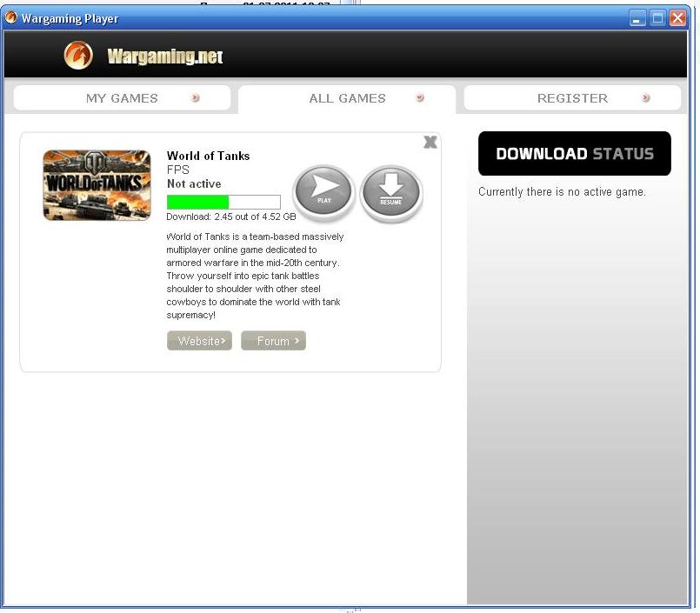Visit the World of Tanks Website button
This screenshot has height=613, width=700.
pyautogui.click(x=199, y=341)
